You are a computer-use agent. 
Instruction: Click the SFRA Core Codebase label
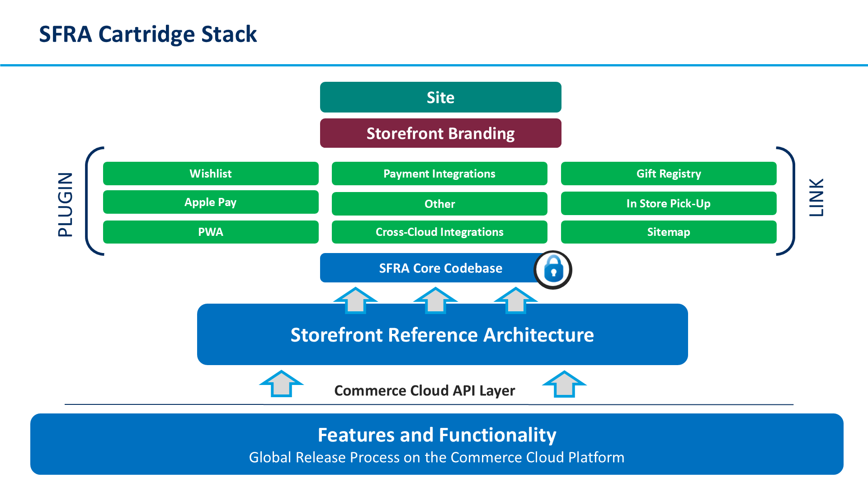pos(441,268)
